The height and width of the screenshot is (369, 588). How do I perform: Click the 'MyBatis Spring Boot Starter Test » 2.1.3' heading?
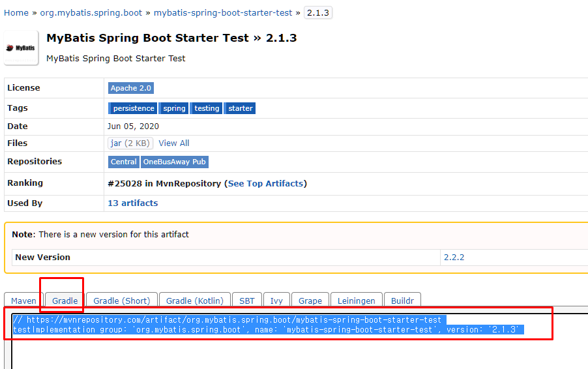coord(171,38)
